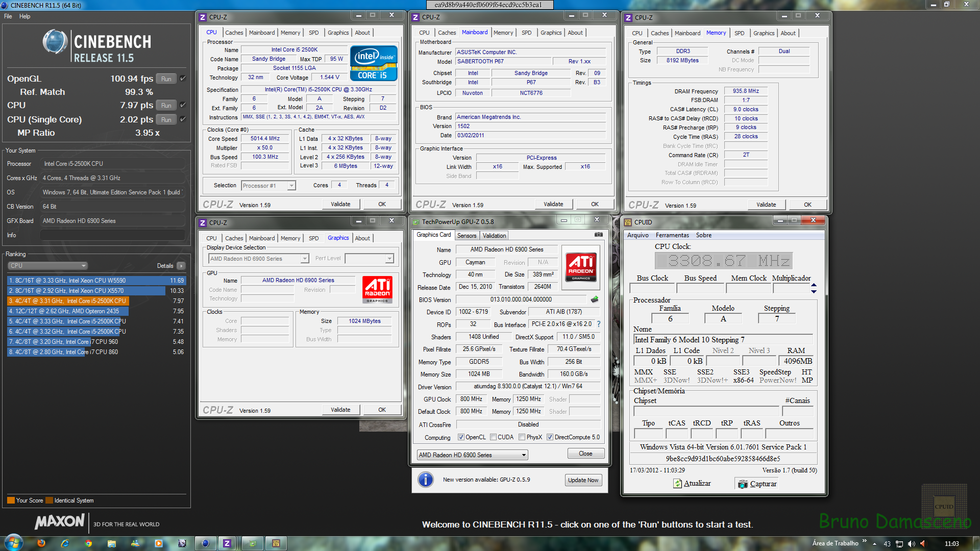
Task: Open Caches tab in the Mainboard CPU-Z window
Action: point(447,33)
